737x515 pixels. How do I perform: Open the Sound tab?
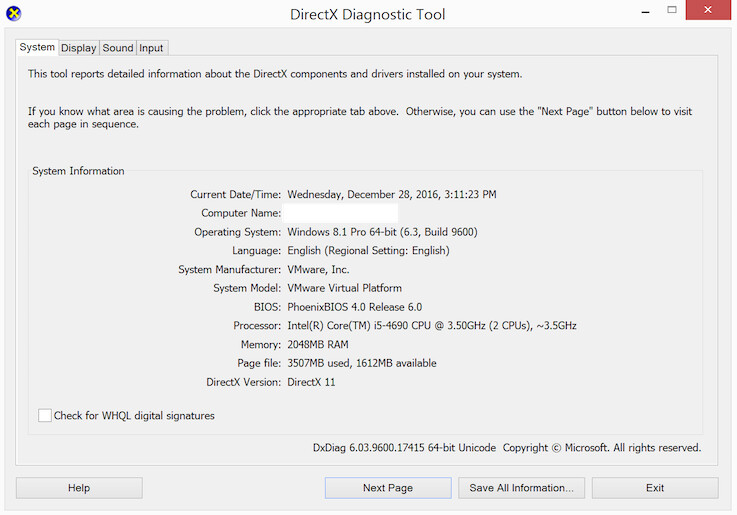pos(117,48)
